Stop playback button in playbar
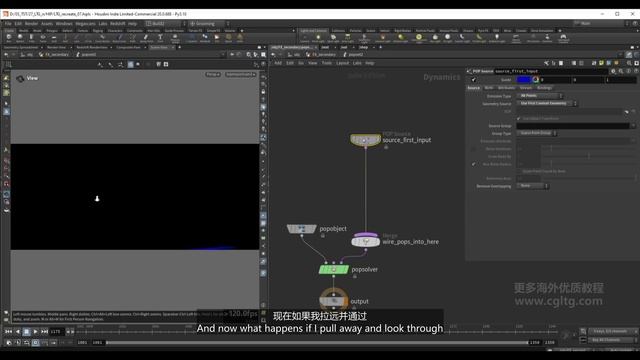The width and height of the screenshot is (640, 360). [x=27, y=332]
